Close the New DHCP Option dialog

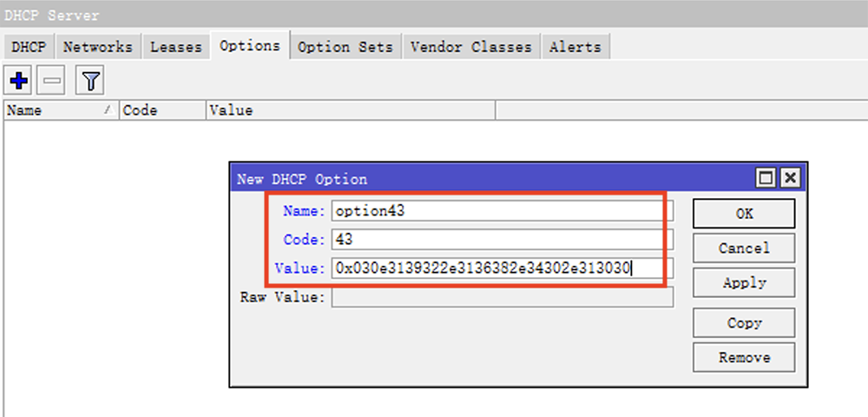788,178
